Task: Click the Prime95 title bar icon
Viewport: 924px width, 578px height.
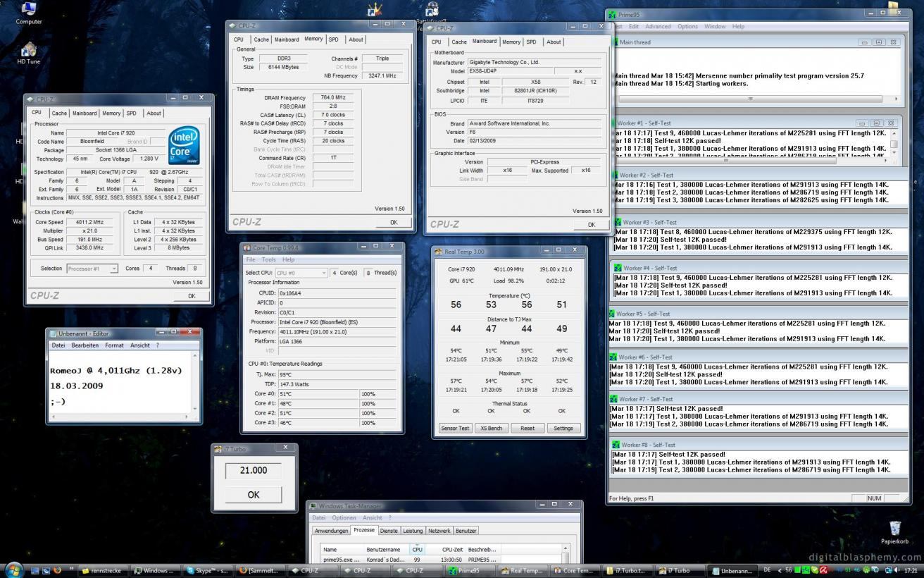Action: coord(613,14)
